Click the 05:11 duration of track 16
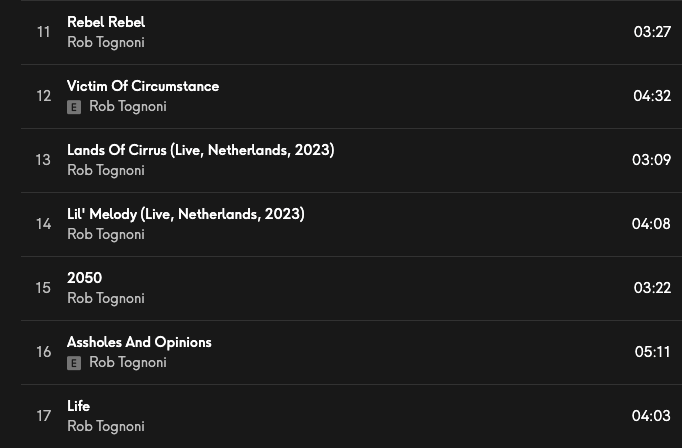682x448 pixels. pos(652,352)
